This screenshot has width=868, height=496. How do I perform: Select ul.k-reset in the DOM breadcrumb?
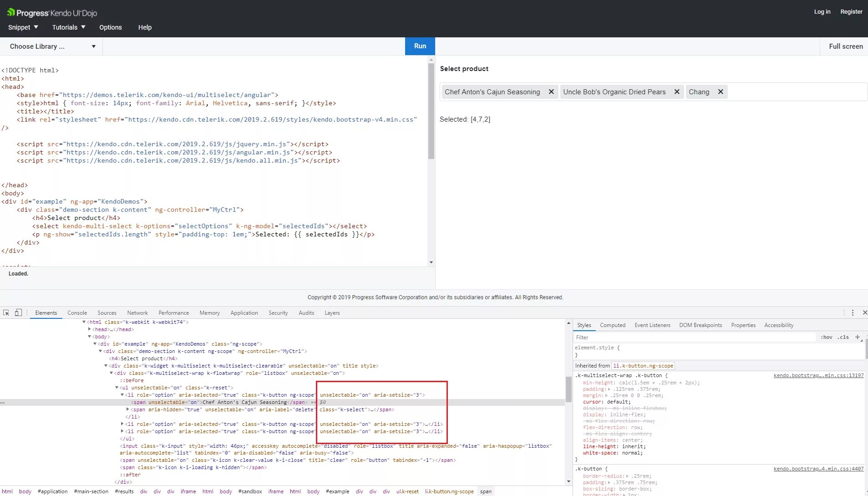click(x=407, y=491)
